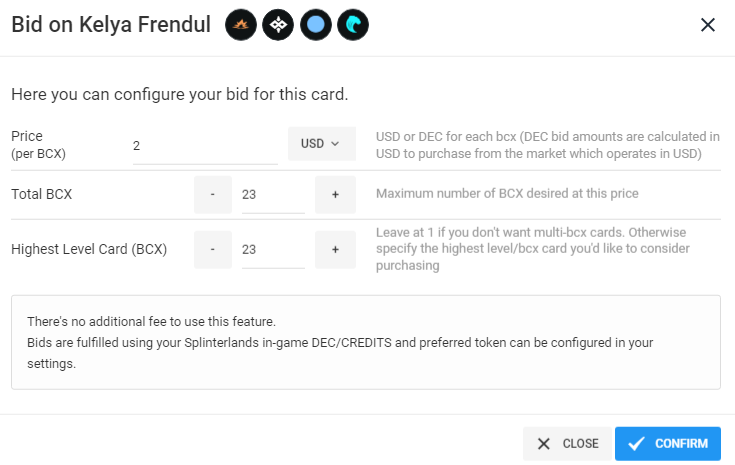The image size is (735, 465).
Task: Click the CLOSE button at the bottom
Action: pyautogui.click(x=568, y=443)
